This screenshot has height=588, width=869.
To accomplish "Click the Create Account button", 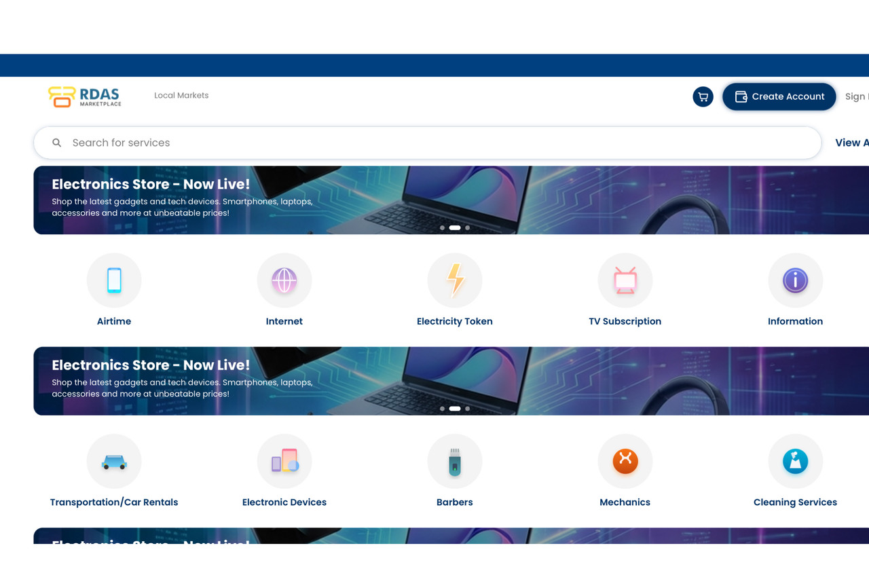I will 779,96.
